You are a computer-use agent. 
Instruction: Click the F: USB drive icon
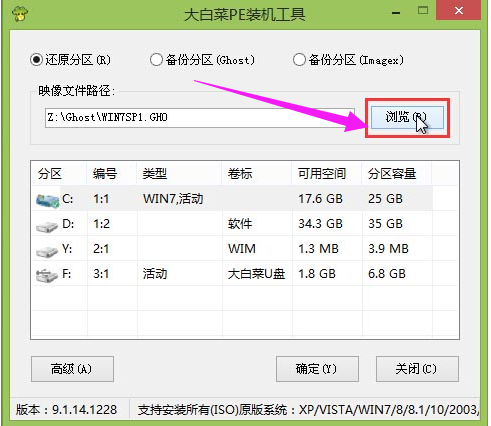(47, 276)
